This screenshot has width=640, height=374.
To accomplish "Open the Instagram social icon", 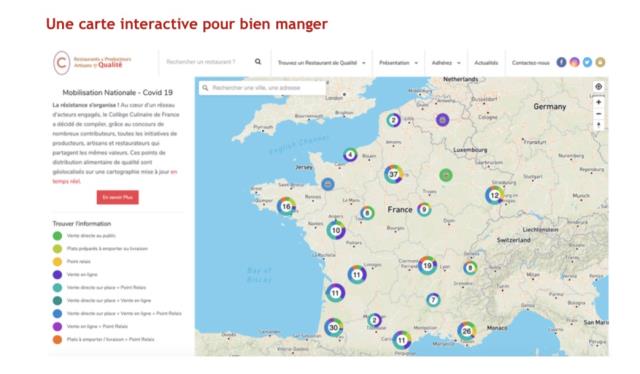I will click(x=574, y=62).
